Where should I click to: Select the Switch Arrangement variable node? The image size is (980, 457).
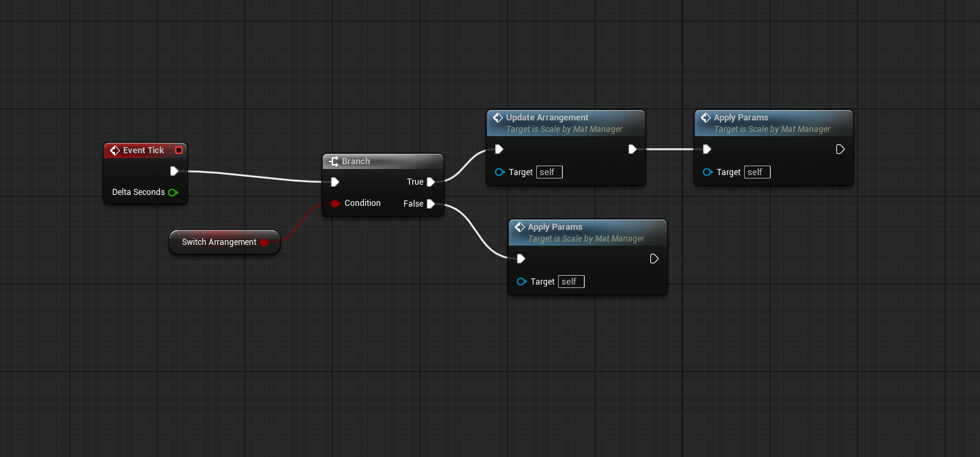219,242
